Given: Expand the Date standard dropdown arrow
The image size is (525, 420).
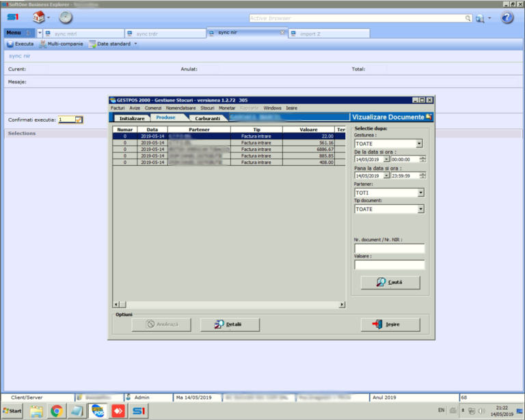Looking at the screenshot, I should (x=135, y=44).
